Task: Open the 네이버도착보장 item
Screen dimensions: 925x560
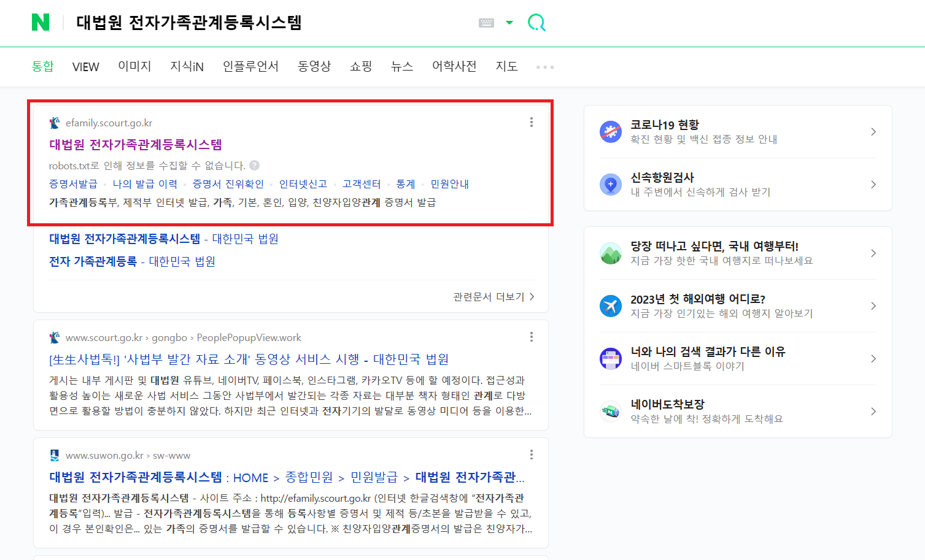Action: (x=738, y=412)
